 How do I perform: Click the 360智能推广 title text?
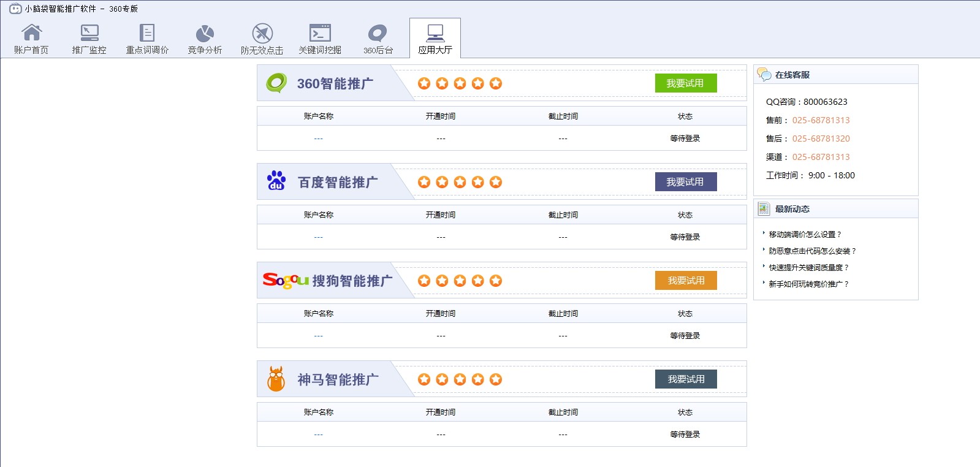point(335,83)
